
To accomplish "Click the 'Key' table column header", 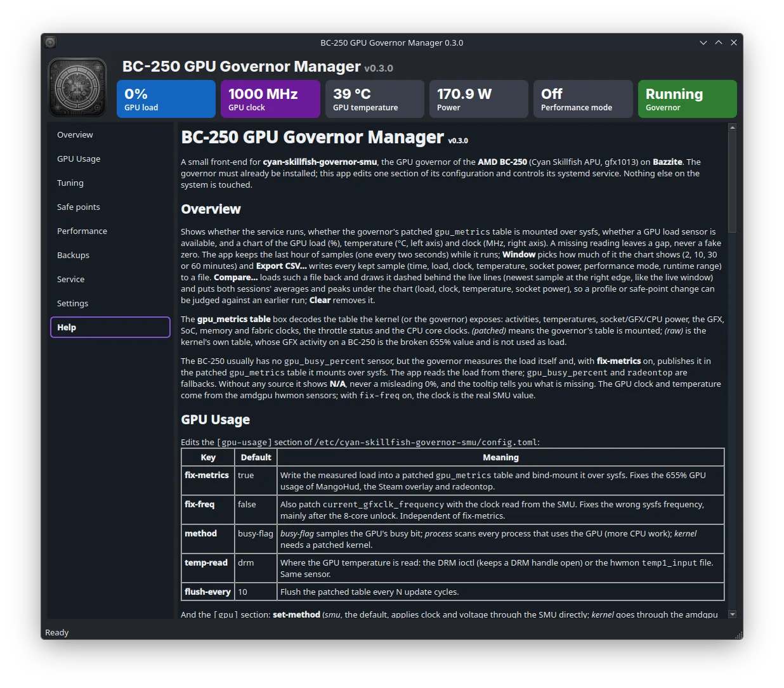I will pyautogui.click(x=208, y=457).
